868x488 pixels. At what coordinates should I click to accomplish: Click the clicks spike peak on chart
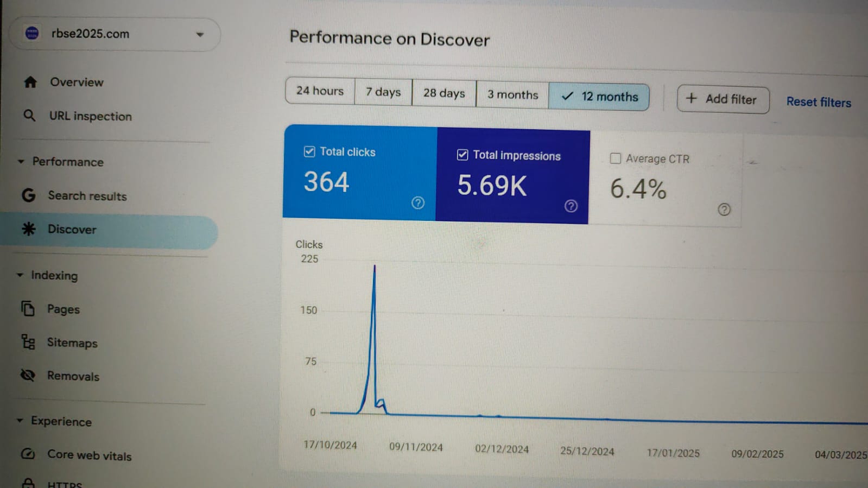375,266
